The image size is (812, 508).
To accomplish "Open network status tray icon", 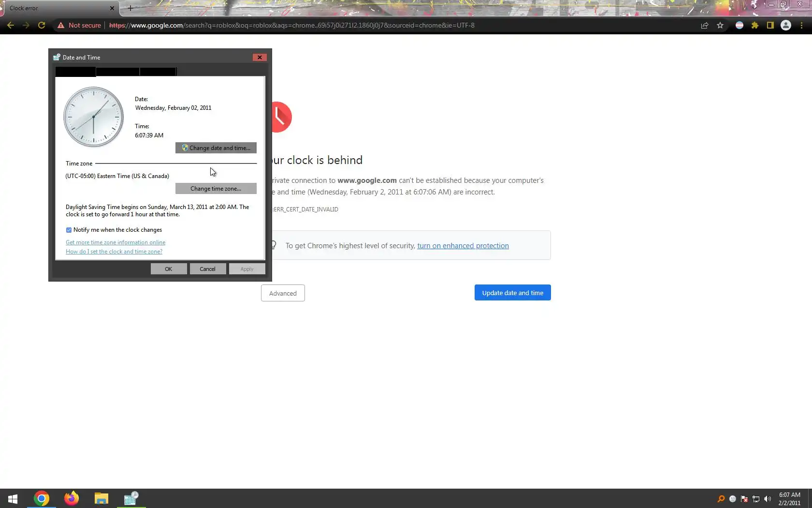I will [756, 499].
